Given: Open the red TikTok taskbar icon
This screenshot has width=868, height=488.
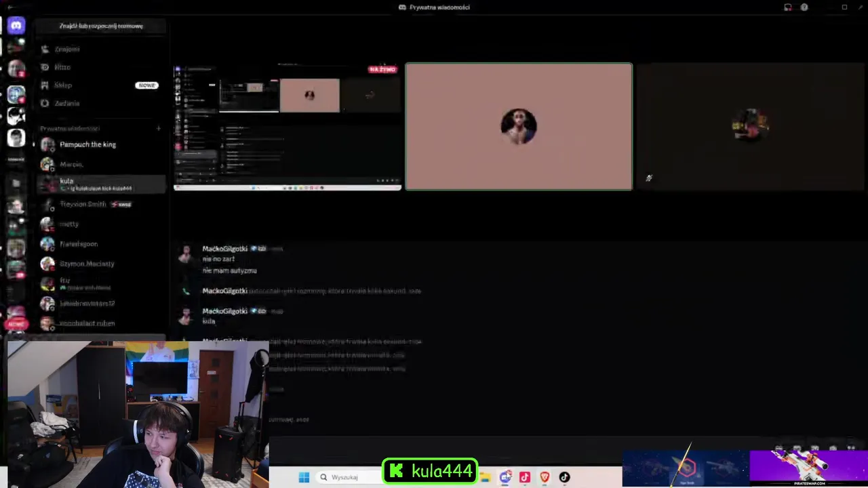Looking at the screenshot, I should [525, 477].
